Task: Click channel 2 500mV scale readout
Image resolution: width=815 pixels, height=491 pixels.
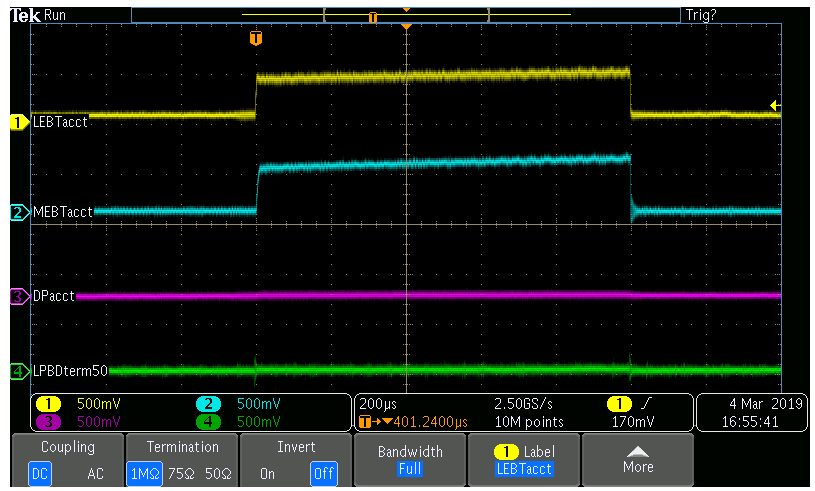Action: coord(258,404)
